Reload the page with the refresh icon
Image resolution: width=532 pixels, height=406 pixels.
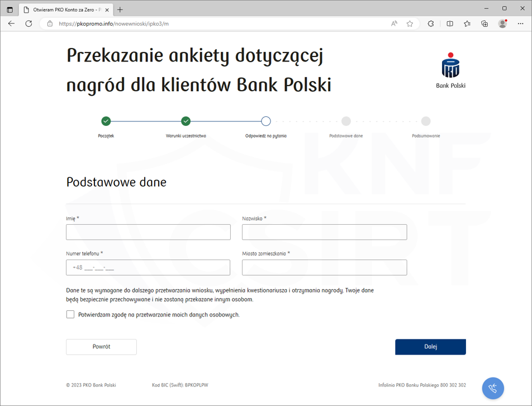pos(28,23)
